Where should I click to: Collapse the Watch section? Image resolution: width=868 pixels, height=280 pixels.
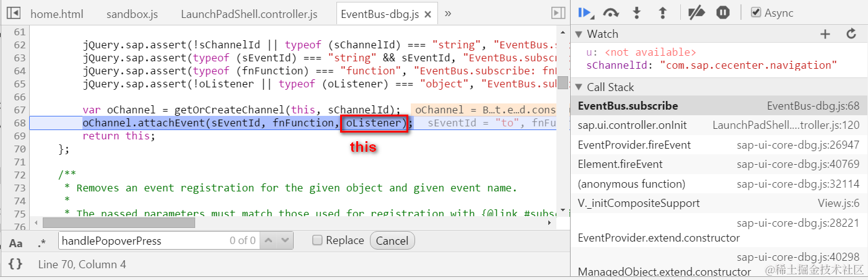pos(579,34)
